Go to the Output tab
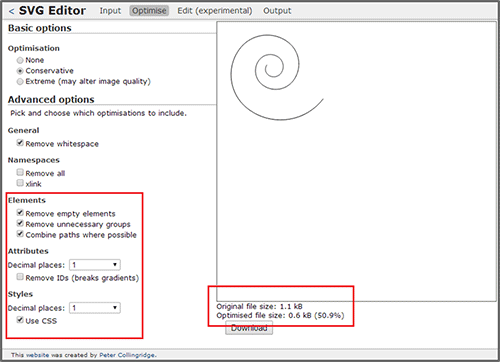This screenshot has height=362, width=500. 277,11
